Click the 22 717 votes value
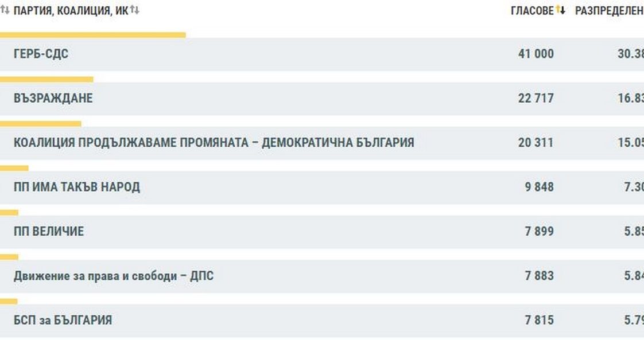 (536, 98)
